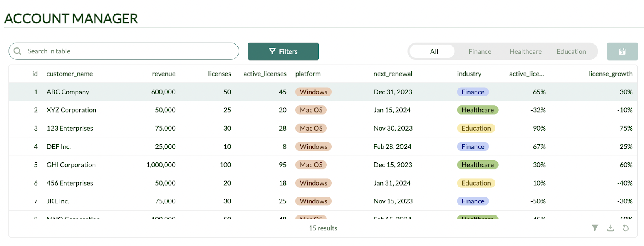The width and height of the screenshot is (644, 246).
Task: Click Healthcare tag in XYZ Corporation row
Action: tap(478, 110)
